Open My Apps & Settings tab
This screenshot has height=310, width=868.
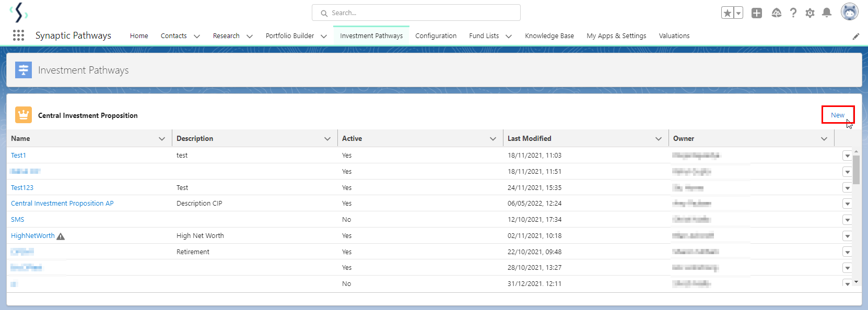616,36
